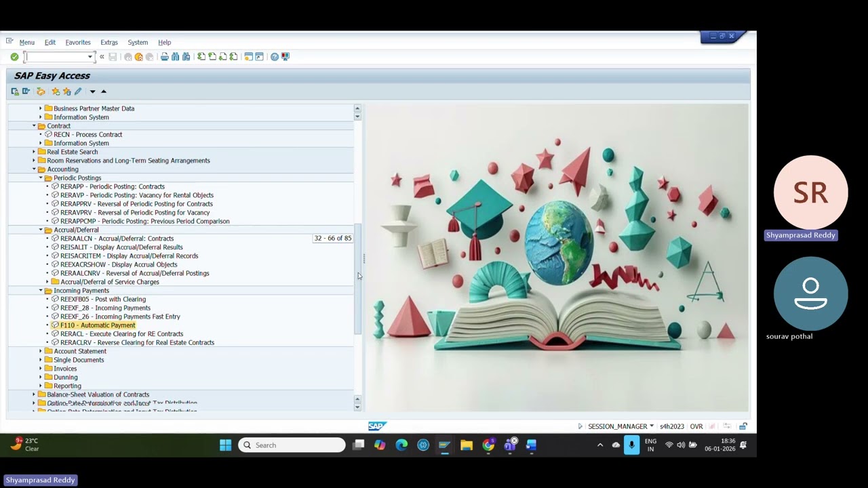This screenshot has width=868, height=488.
Task: Open the command field history dropdown
Action: tap(90, 57)
